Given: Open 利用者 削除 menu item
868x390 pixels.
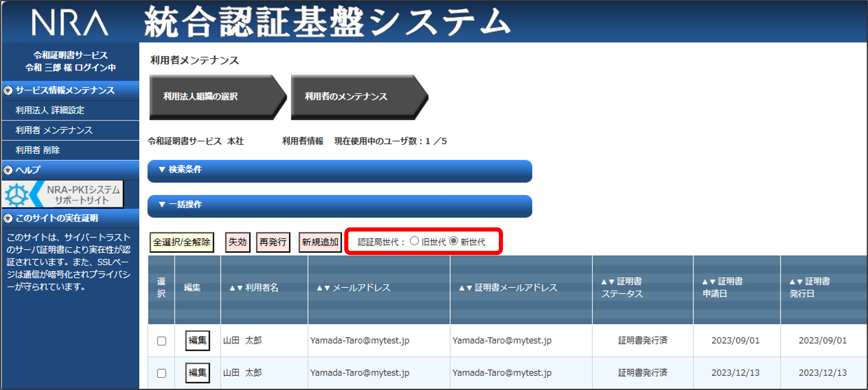Looking at the screenshot, I should pyautogui.click(x=37, y=150).
